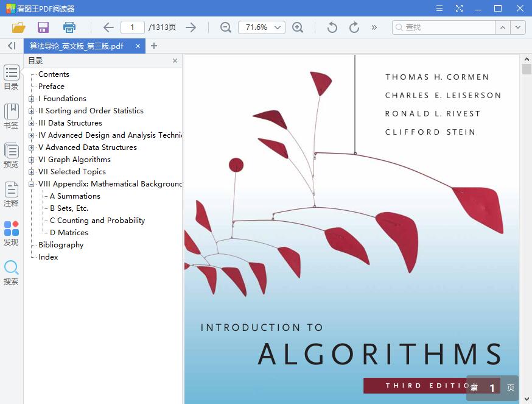532x404 pixels.
Task: Go to the previous page arrow
Action: [108, 27]
